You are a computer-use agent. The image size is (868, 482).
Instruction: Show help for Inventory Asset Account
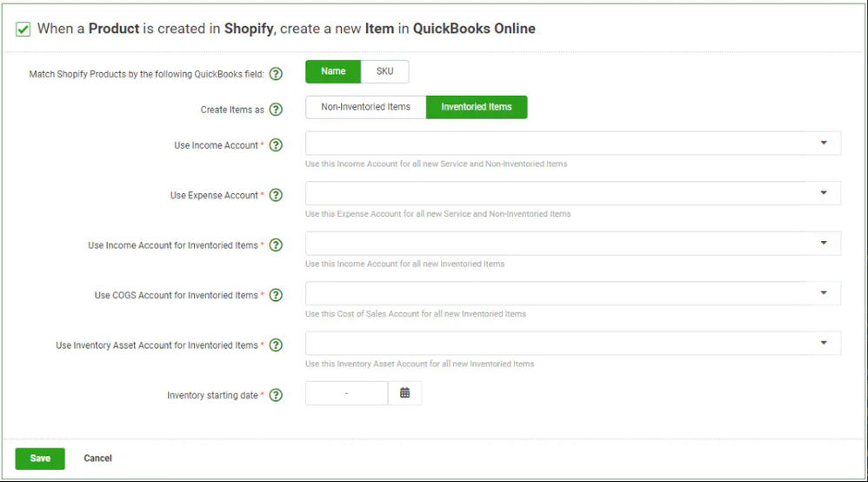coord(276,345)
